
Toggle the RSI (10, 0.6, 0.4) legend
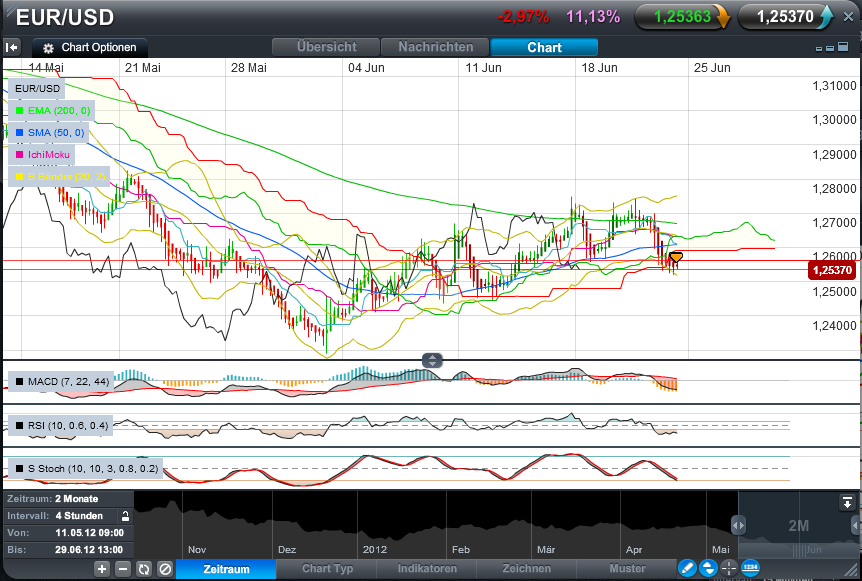tap(60, 425)
